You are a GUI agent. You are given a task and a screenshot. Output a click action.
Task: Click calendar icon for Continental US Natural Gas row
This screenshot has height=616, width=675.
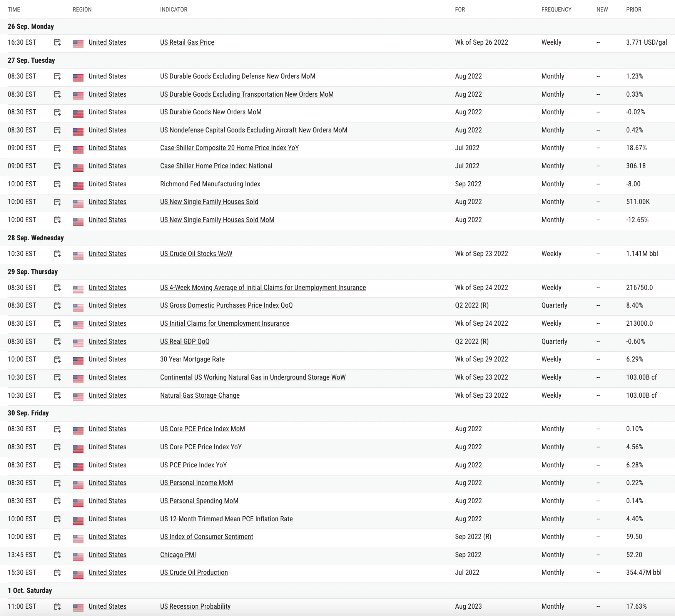pyautogui.click(x=57, y=377)
